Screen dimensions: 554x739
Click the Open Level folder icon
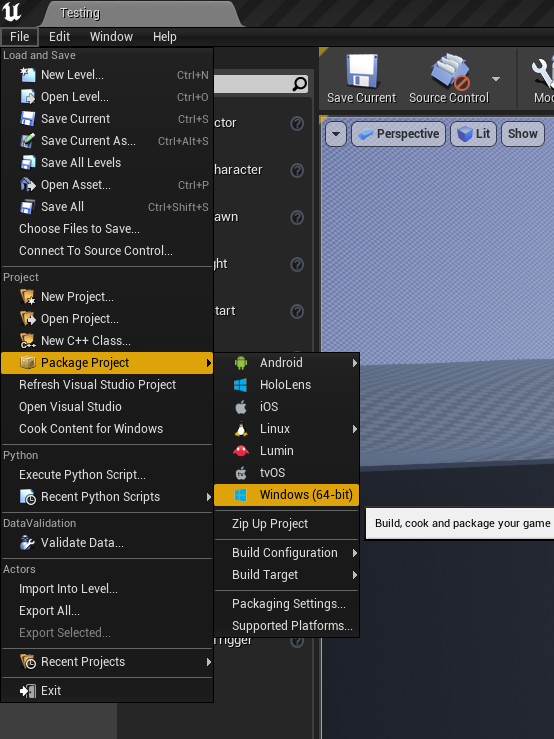click(28, 97)
